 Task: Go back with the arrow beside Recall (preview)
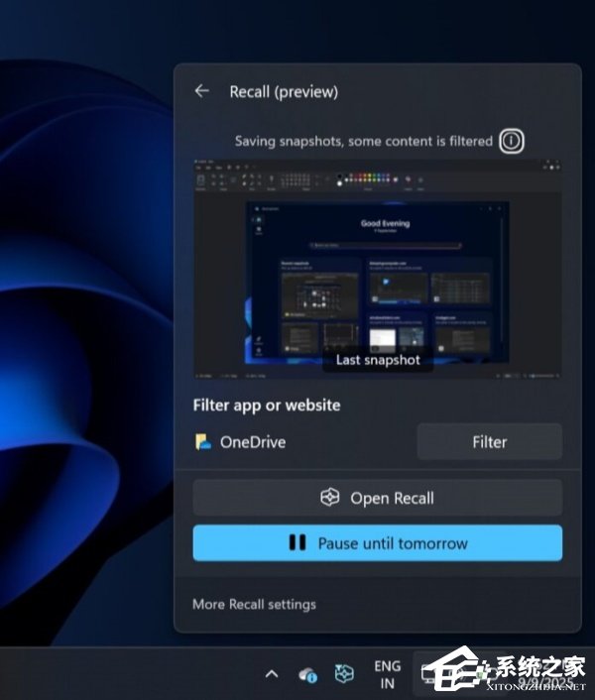[x=201, y=91]
